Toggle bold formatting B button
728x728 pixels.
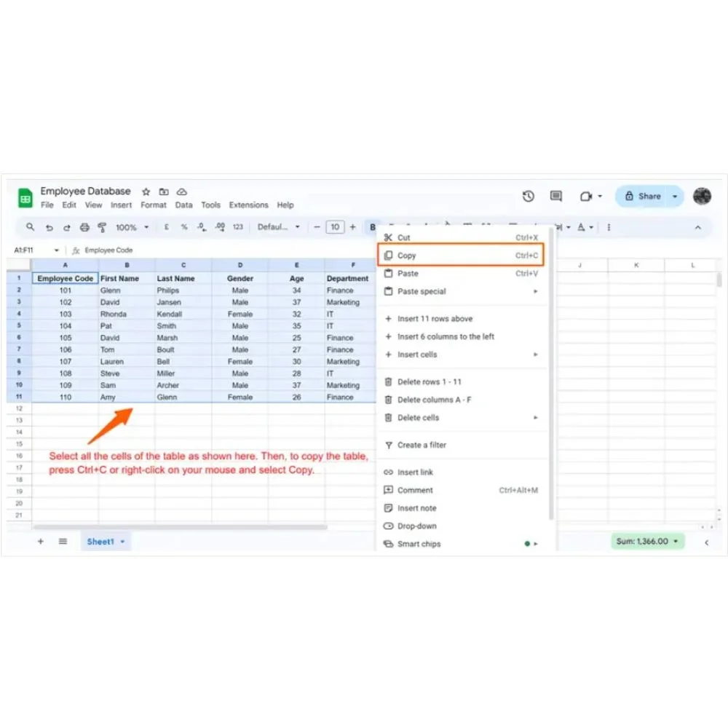coord(372,227)
